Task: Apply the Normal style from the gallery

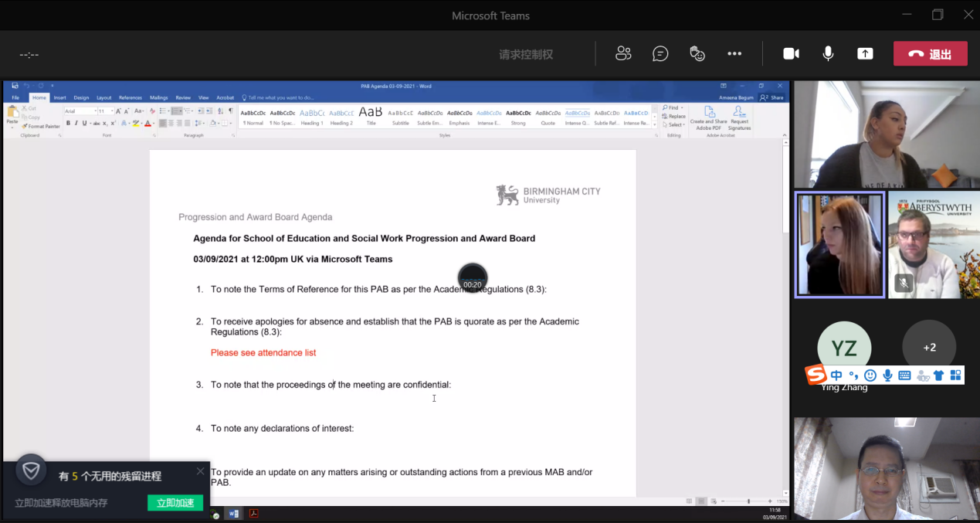Action: 253,117
